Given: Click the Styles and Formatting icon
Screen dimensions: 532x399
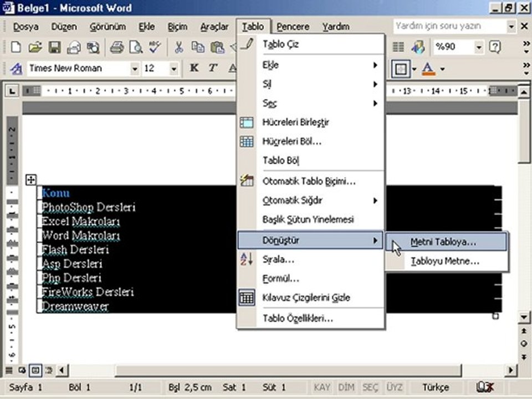Looking at the screenshot, I should (x=16, y=69).
